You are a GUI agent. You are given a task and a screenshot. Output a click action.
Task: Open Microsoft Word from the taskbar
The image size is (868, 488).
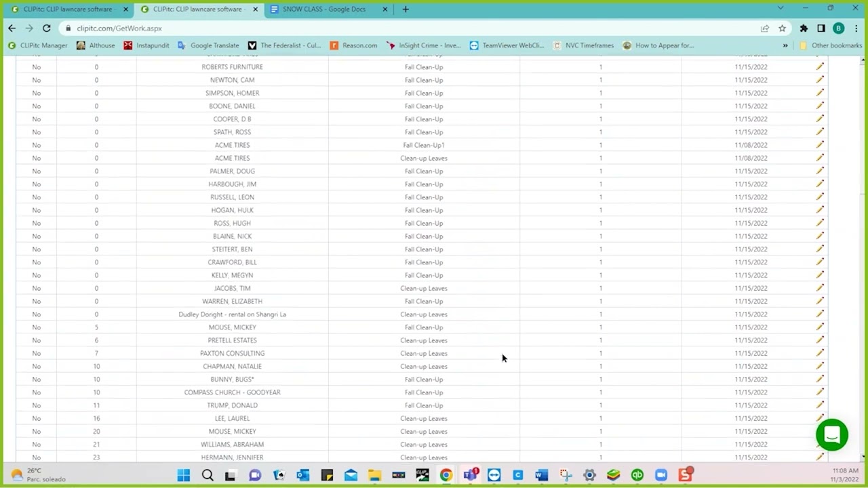tap(541, 475)
